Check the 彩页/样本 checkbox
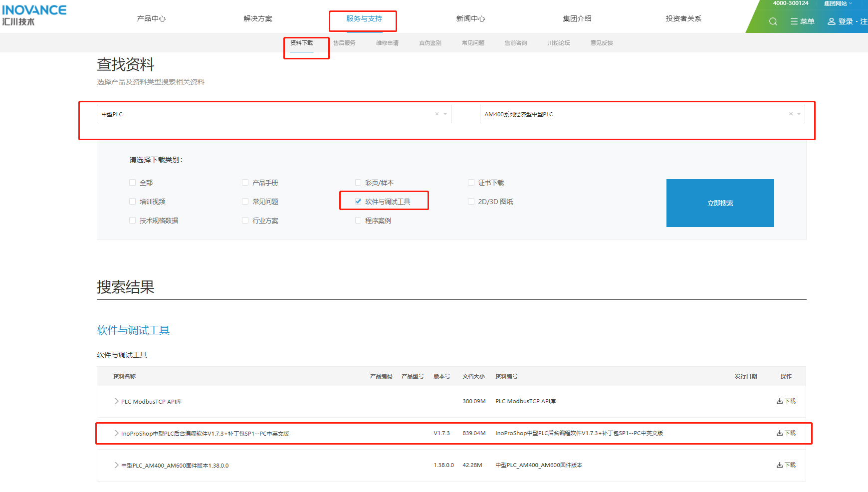The height and width of the screenshot is (492, 868). pyautogui.click(x=358, y=183)
